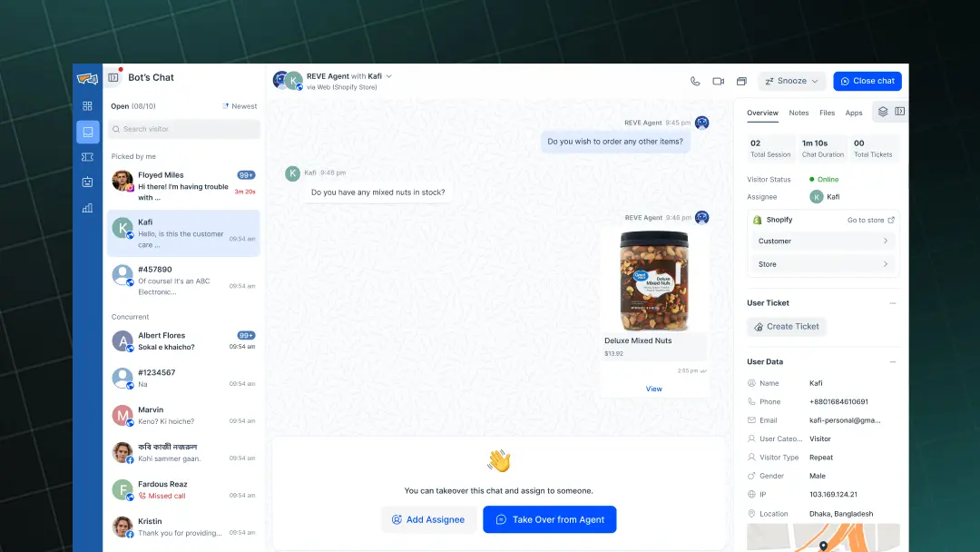Open the analytics chart icon in sidebar
Screen dimensions: 980x552
[x=87, y=208]
